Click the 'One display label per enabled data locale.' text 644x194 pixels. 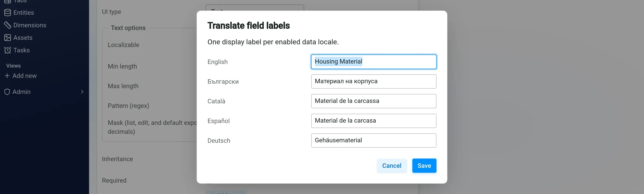pos(273,42)
